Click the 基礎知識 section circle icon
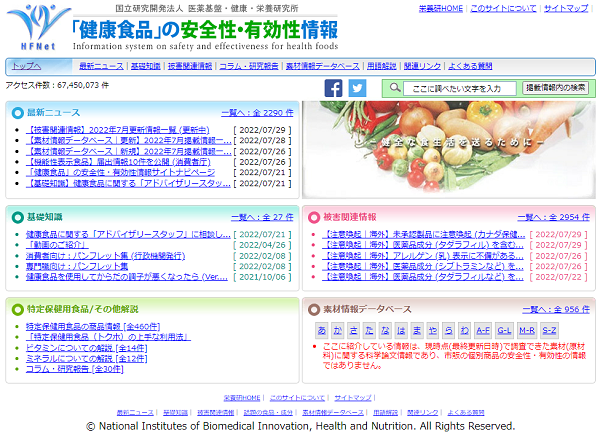600x432 pixels. pos(18,217)
